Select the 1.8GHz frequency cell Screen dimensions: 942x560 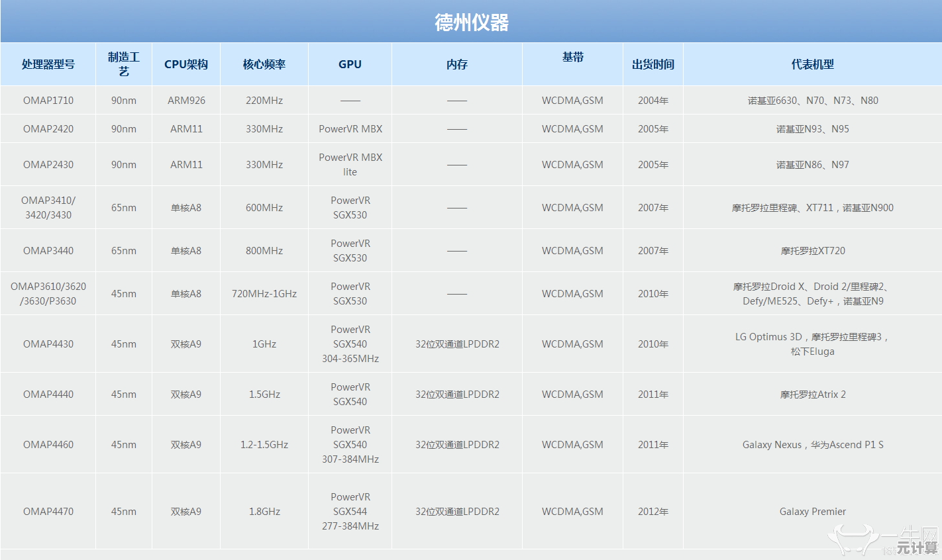264,512
